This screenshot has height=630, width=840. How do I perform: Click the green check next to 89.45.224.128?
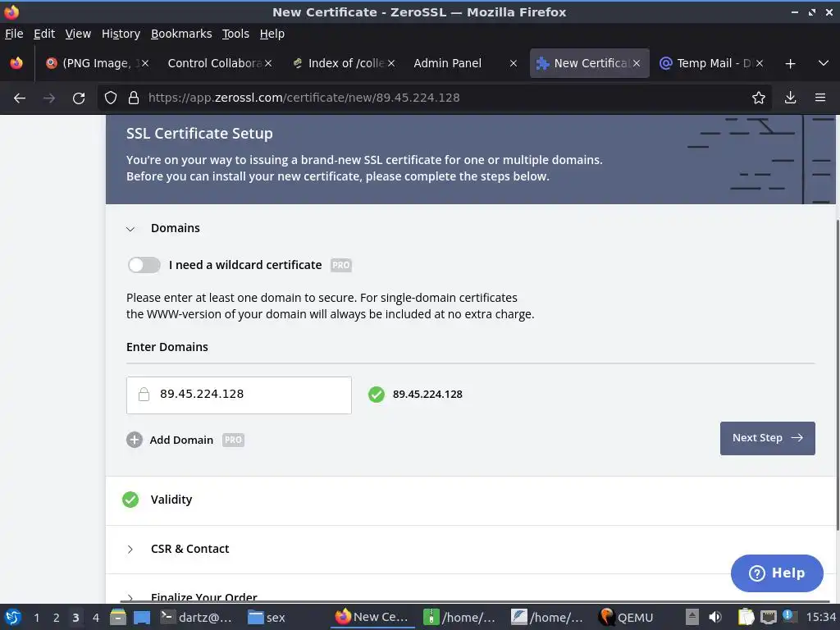377,395
